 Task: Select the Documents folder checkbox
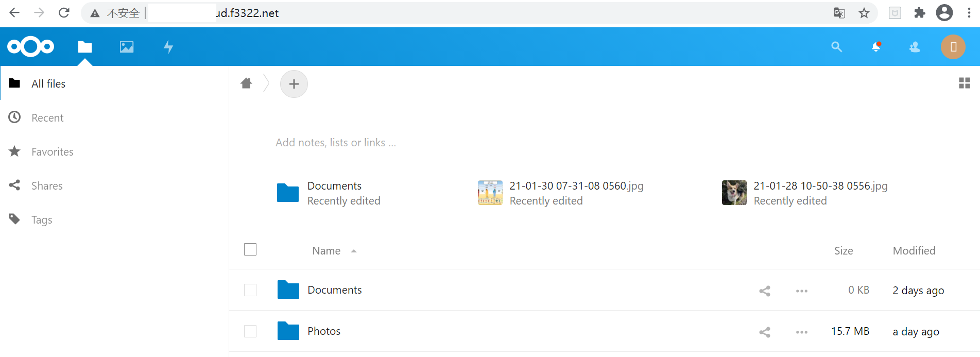click(x=250, y=290)
